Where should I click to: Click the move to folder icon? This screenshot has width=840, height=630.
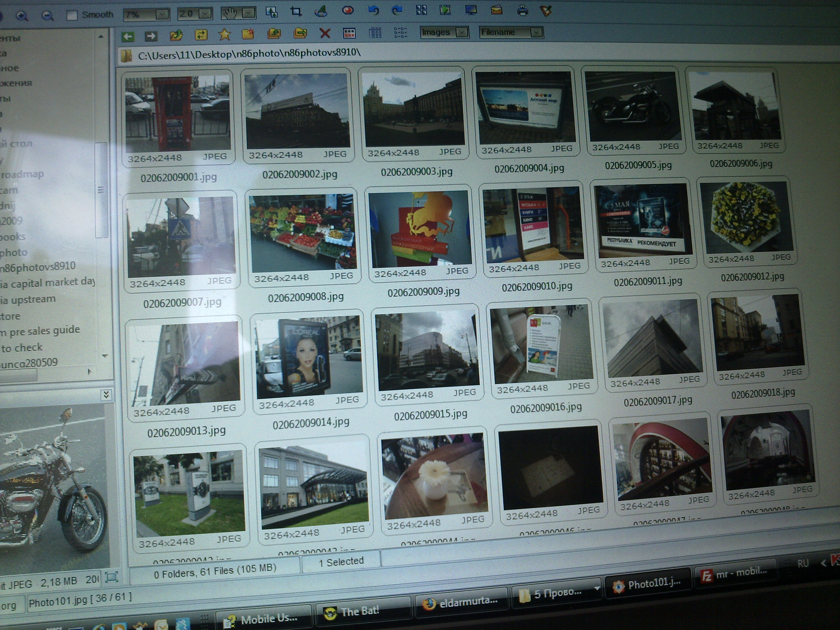point(300,33)
